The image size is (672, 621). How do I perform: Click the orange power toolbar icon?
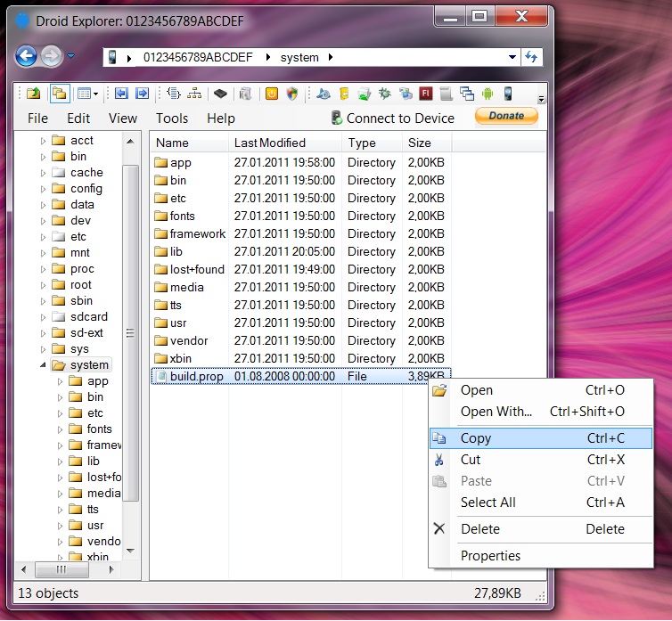pos(272,93)
